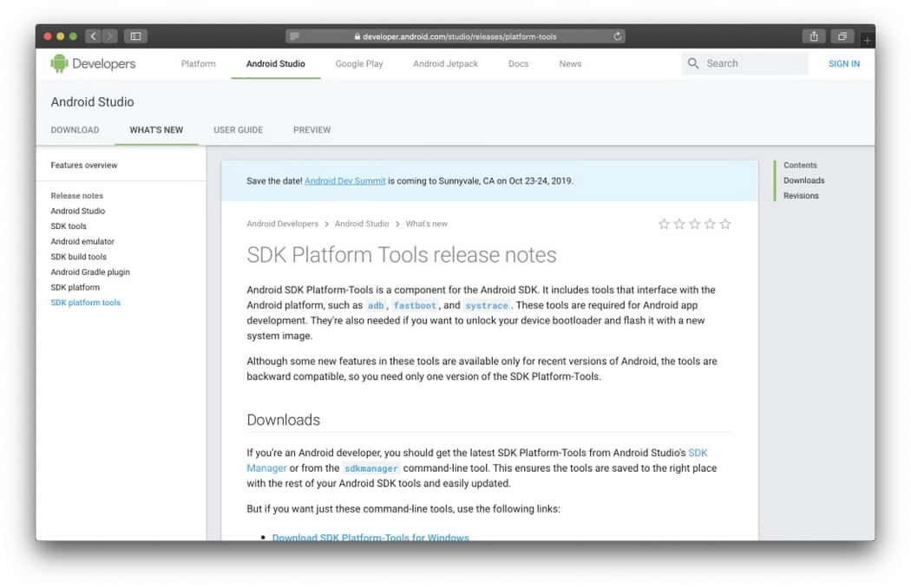
Task: Click the SIGN IN button
Action: coord(843,63)
